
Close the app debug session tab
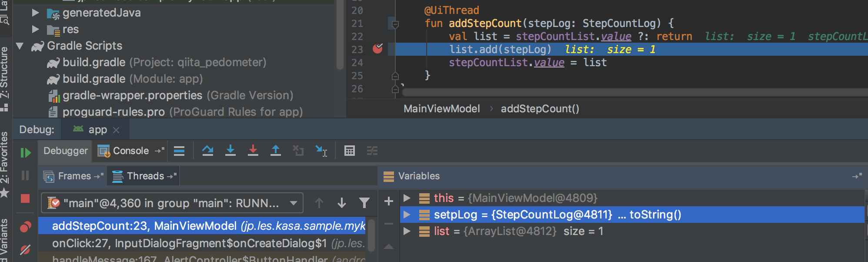[x=116, y=130]
